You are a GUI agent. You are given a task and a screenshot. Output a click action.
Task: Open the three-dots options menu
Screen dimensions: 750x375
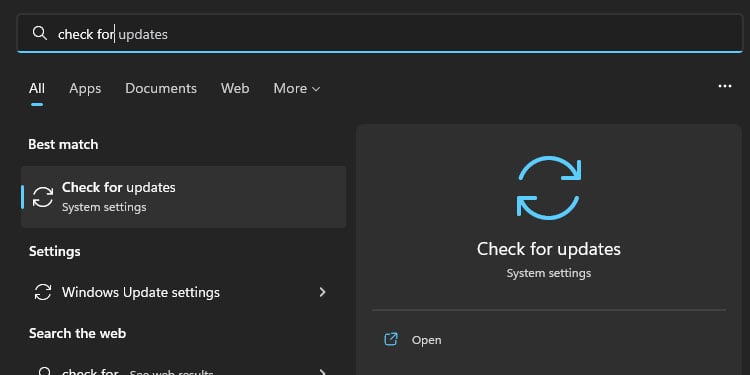coord(725,86)
